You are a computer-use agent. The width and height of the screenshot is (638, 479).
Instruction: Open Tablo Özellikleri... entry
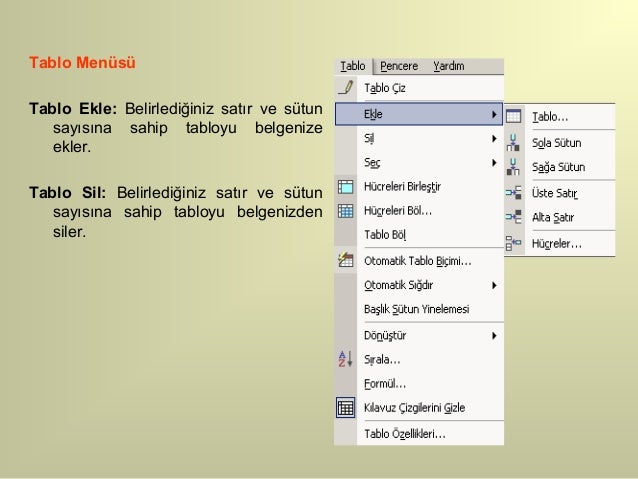pyautogui.click(x=405, y=434)
